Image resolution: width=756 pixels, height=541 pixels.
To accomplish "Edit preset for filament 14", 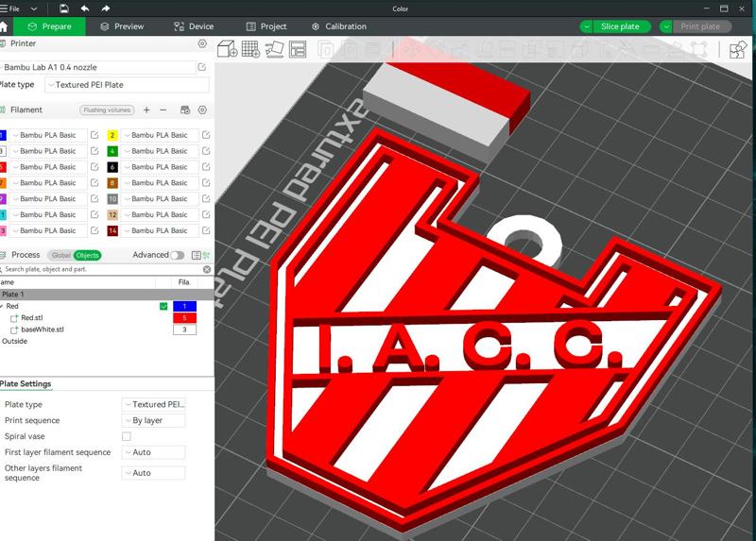I will tap(206, 230).
